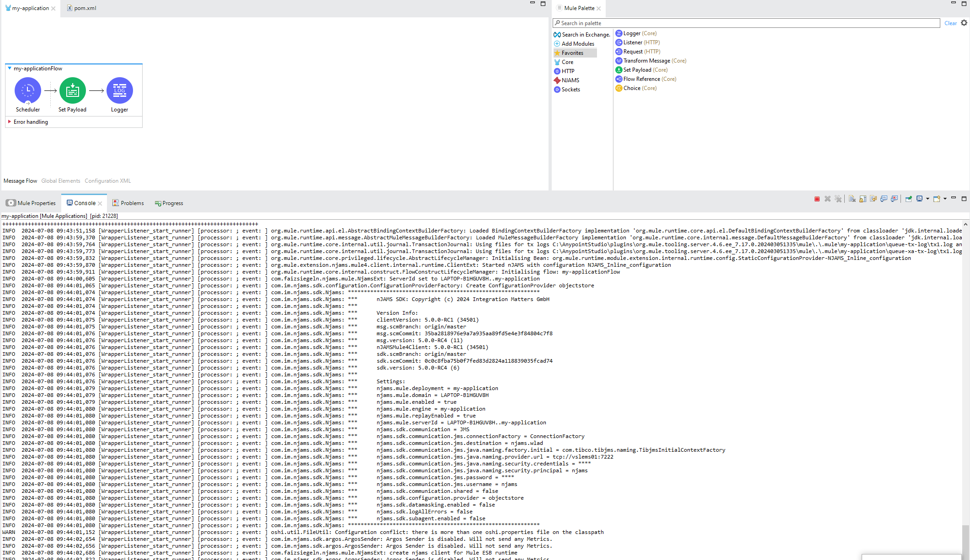Click log line 'njams.sdk.communication = JMS'
970x560 pixels.
423,429
